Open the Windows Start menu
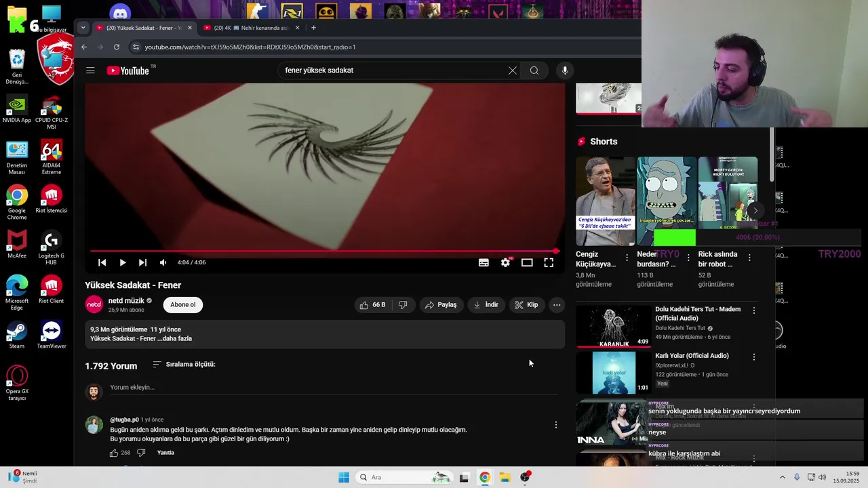This screenshot has height=488, width=868. pyautogui.click(x=344, y=477)
